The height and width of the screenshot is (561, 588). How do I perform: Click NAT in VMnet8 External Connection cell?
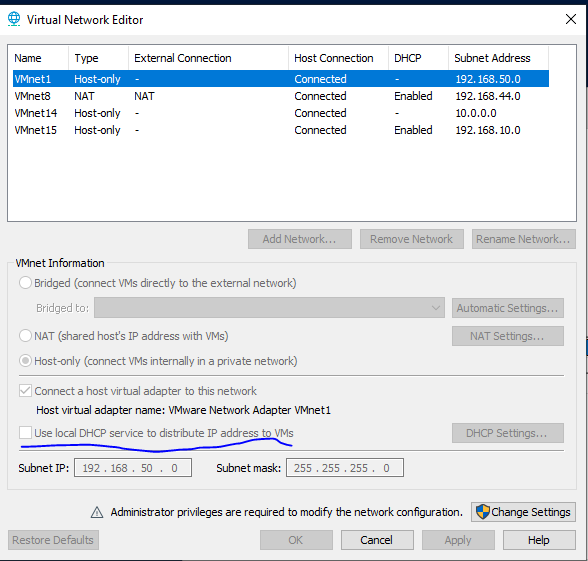pyautogui.click(x=144, y=96)
